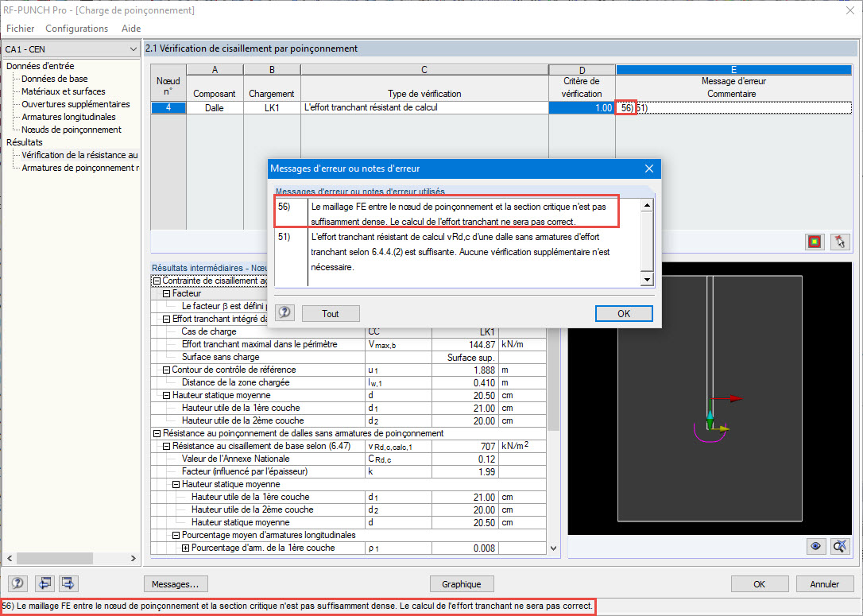Collapse Résistance au poinçonnement de dalles group
This screenshot has width=863, height=616.
coord(157,433)
